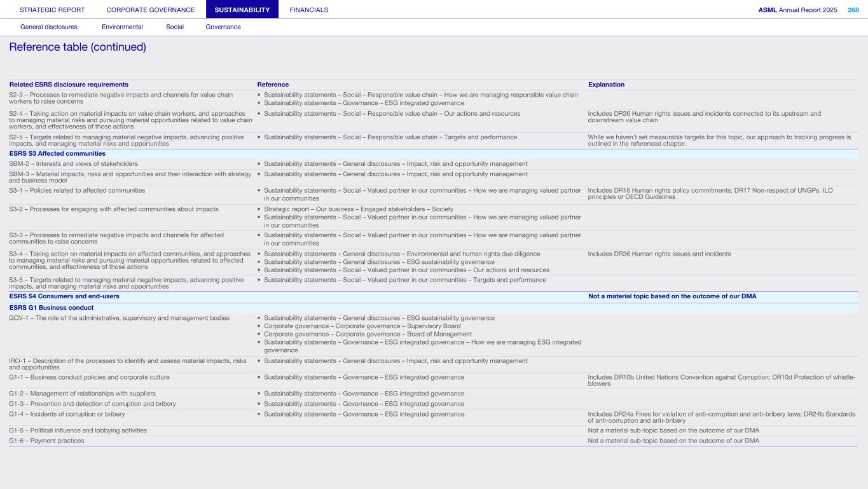
Task: Open the reference link in the G1-3 row
Action: [364, 404]
